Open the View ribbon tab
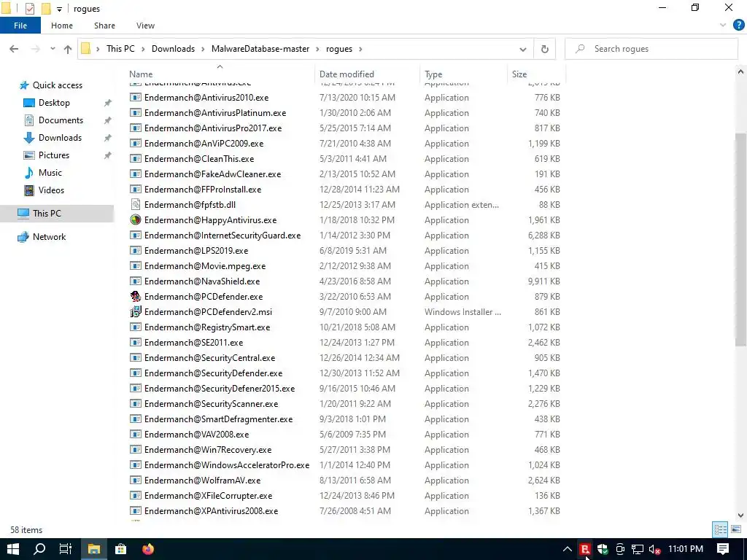This screenshot has width=747, height=560. (145, 26)
